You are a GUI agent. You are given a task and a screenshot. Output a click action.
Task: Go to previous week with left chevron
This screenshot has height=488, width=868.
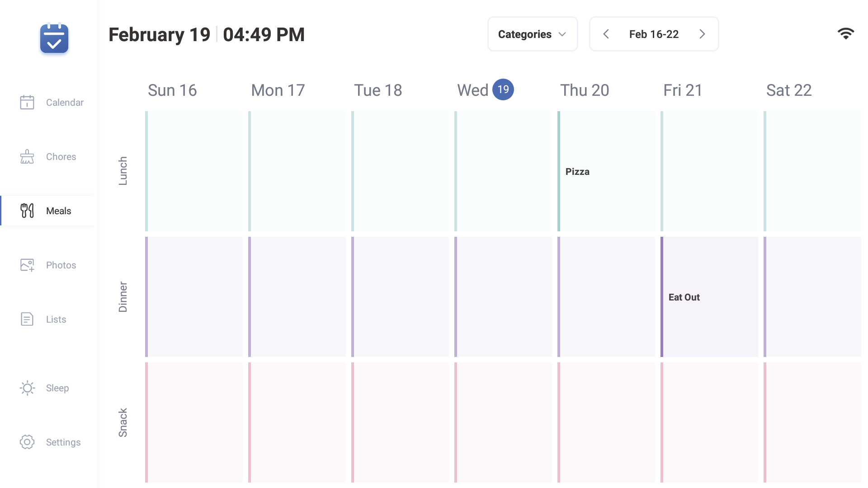click(x=606, y=34)
